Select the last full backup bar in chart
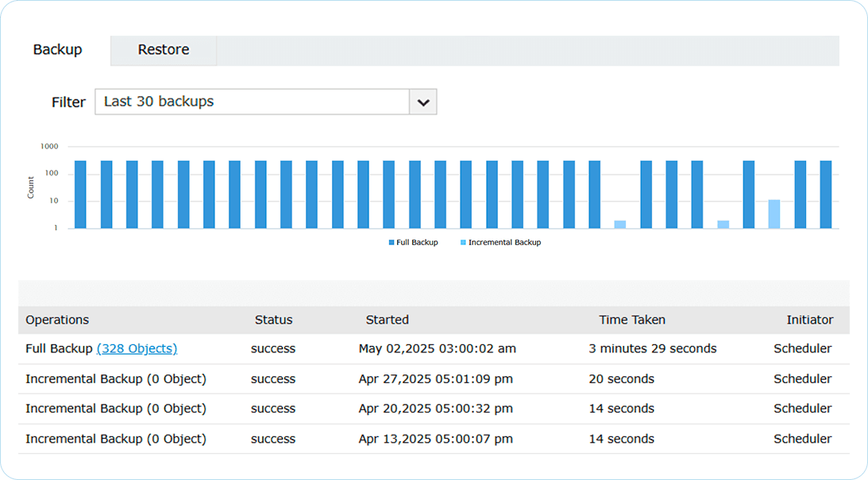The width and height of the screenshot is (868, 480). 825,194
